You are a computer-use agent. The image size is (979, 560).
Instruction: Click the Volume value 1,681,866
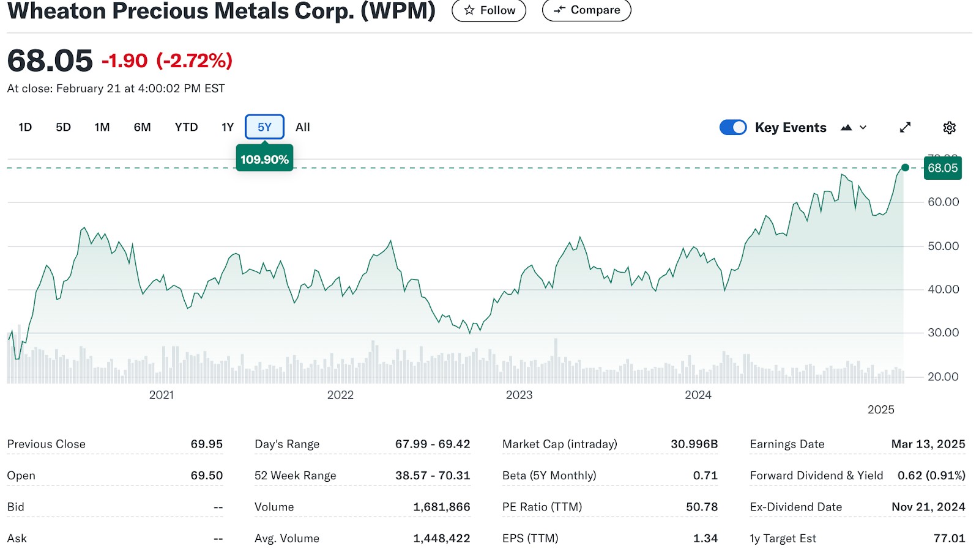pyautogui.click(x=442, y=507)
